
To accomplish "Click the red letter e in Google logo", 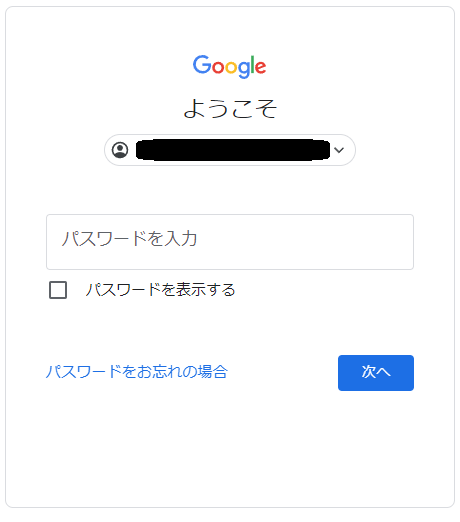I will pyautogui.click(x=261, y=67).
